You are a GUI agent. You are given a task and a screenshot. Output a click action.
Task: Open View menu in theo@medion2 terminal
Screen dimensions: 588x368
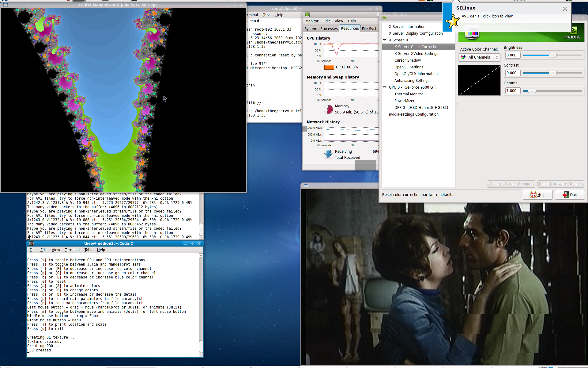pyautogui.click(x=56, y=250)
